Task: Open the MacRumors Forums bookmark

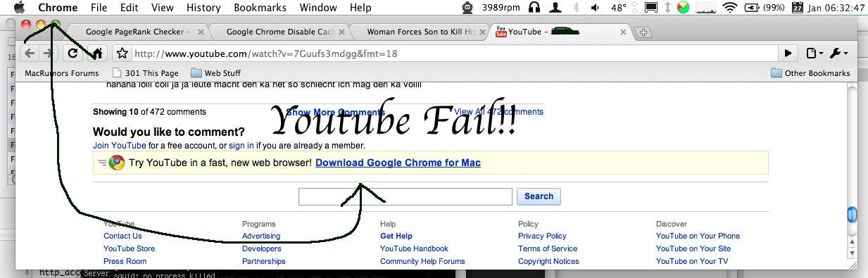Action: pyautogui.click(x=62, y=73)
